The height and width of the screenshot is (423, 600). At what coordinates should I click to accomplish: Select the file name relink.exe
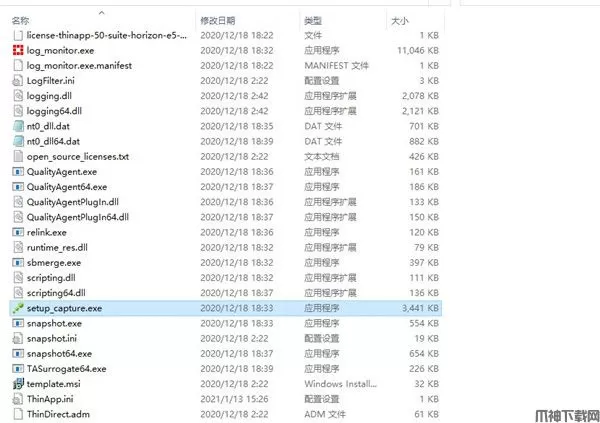pyautogui.click(x=46, y=232)
